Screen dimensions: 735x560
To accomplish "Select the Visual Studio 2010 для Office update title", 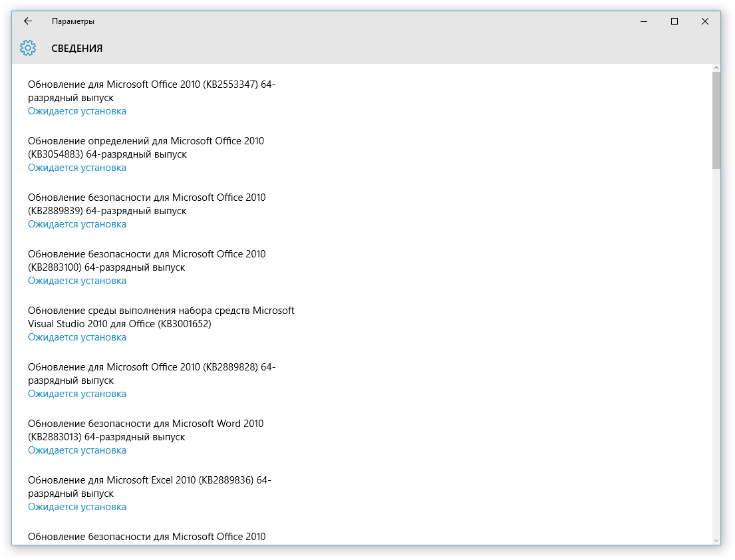I will tap(161, 317).
